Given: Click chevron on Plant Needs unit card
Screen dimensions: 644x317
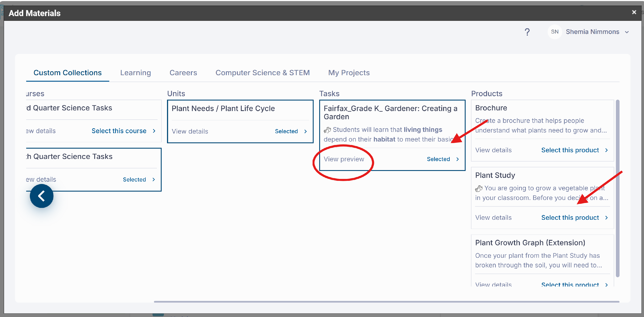Looking at the screenshot, I should pyautogui.click(x=305, y=131).
